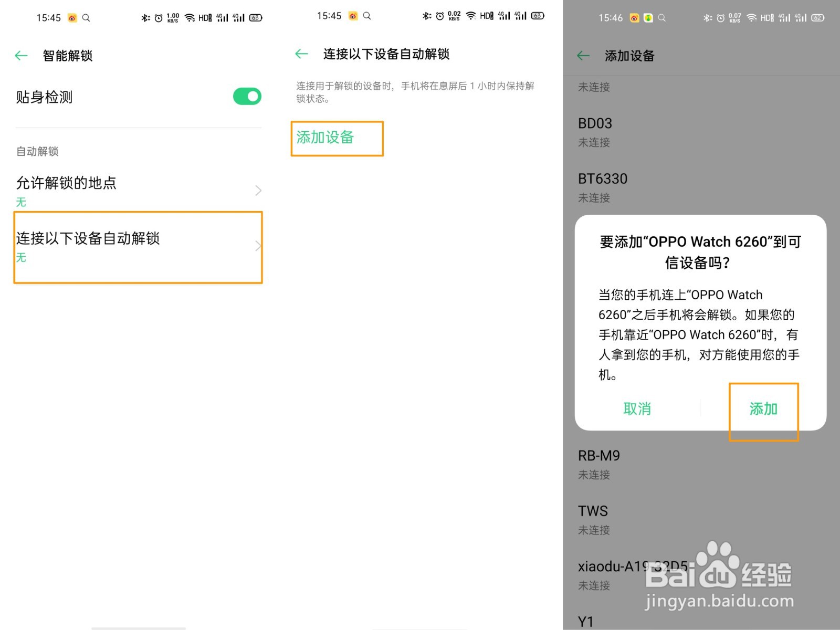Viewport: 840px width, 630px height.
Task: Select BD03 device in list
Action: tap(701, 132)
